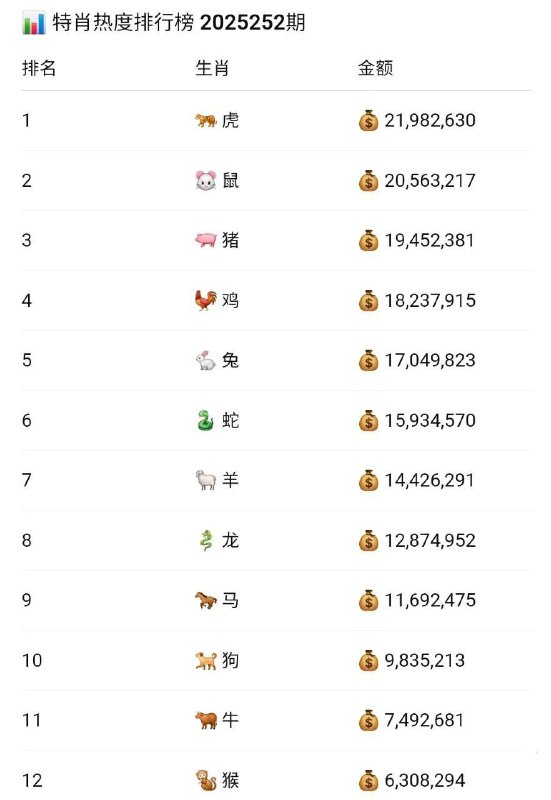
Task: Click the rooster emoji icon beside 鸡
Action: pyautogui.click(x=206, y=301)
